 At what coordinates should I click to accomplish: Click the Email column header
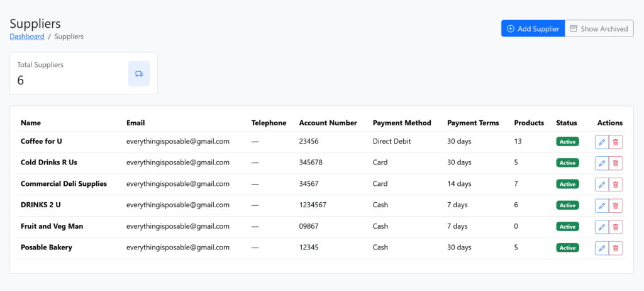coord(136,123)
